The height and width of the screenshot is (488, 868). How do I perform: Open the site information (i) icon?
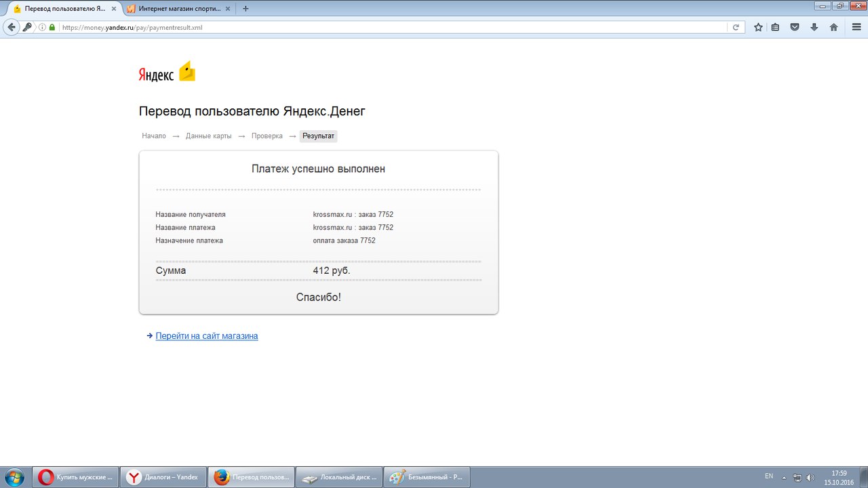[x=42, y=28]
